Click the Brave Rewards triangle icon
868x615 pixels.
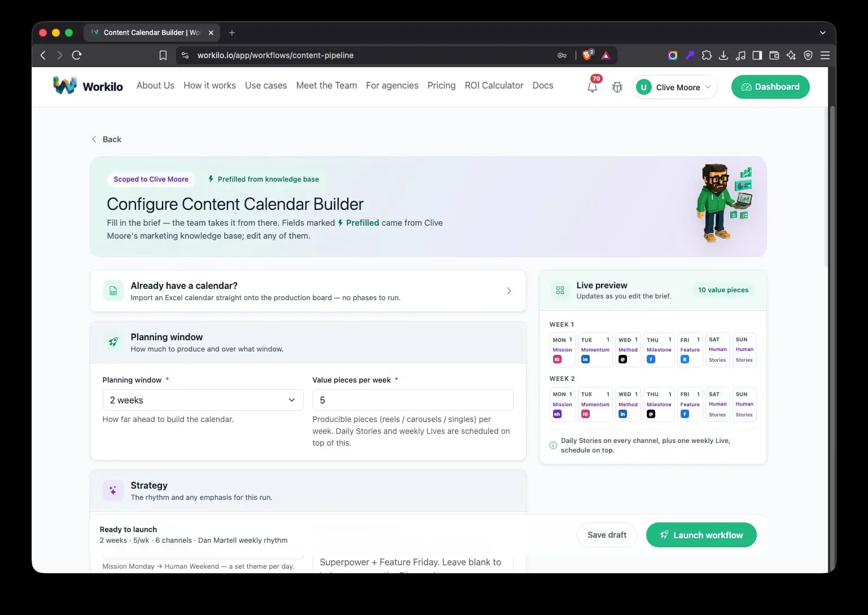click(x=606, y=55)
